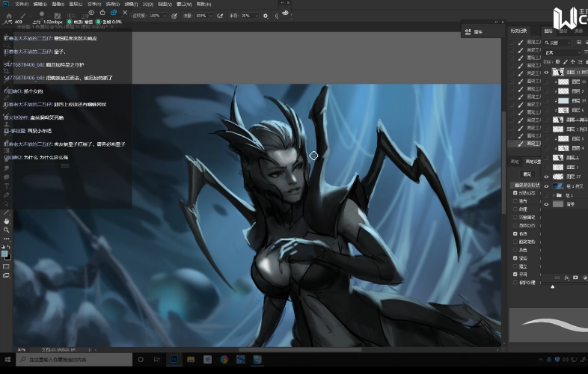Uncheck the 湿边 (Wet Edges) checkbox
588x374 pixels.
(x=515, y=258)
